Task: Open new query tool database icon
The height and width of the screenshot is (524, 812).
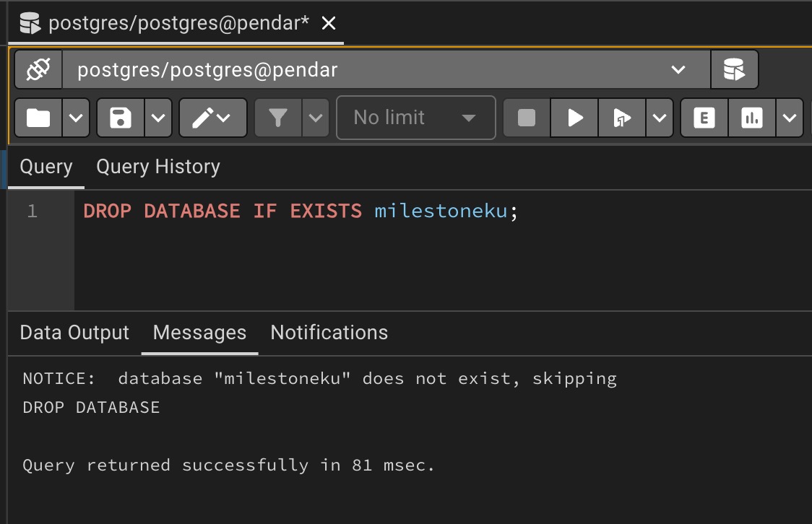Action: coord(734,69)
